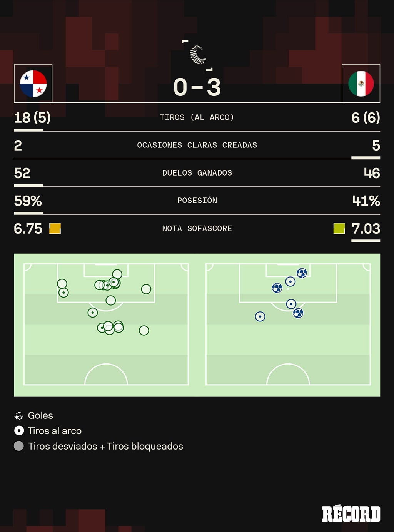Viewport: 394px width, 532px height.
Task: Click Mexico's leftmost on-target shot marker
Action: (260, 316)
